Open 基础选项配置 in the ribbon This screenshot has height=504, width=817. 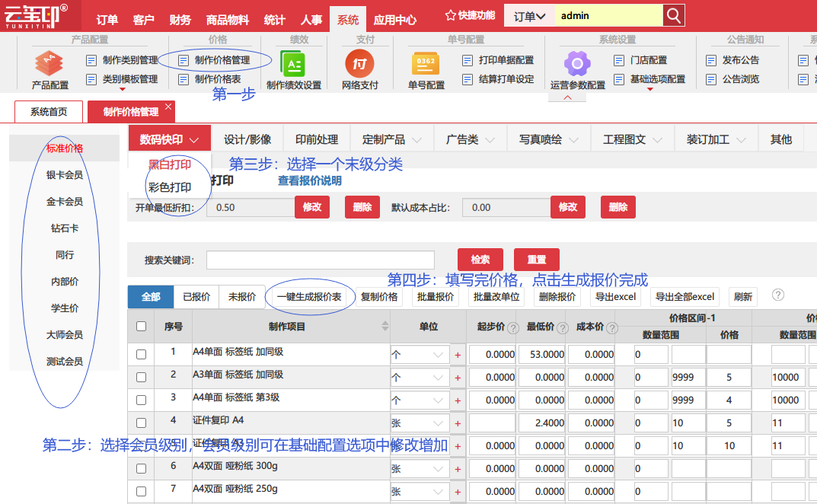tap(649, 79)
